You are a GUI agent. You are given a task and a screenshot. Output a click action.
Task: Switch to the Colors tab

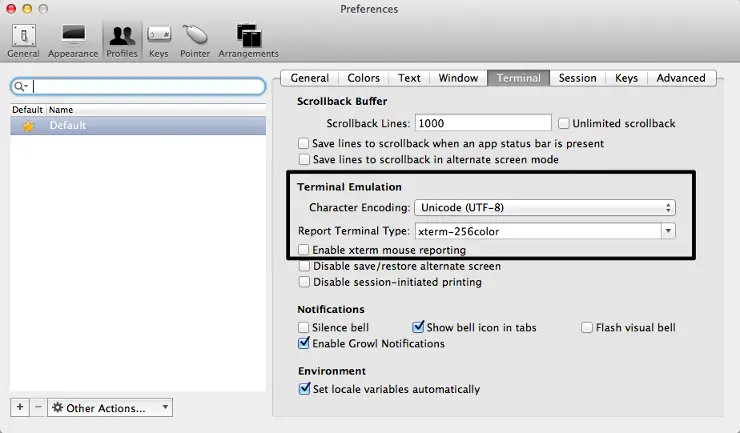pyautogui.click(x=363, y=78)
